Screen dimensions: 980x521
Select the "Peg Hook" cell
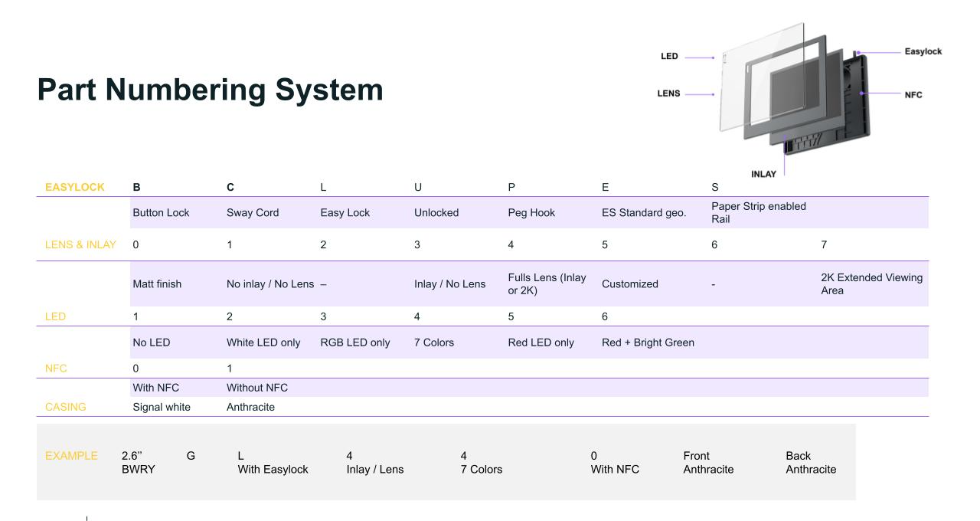[x=533, y=213]
